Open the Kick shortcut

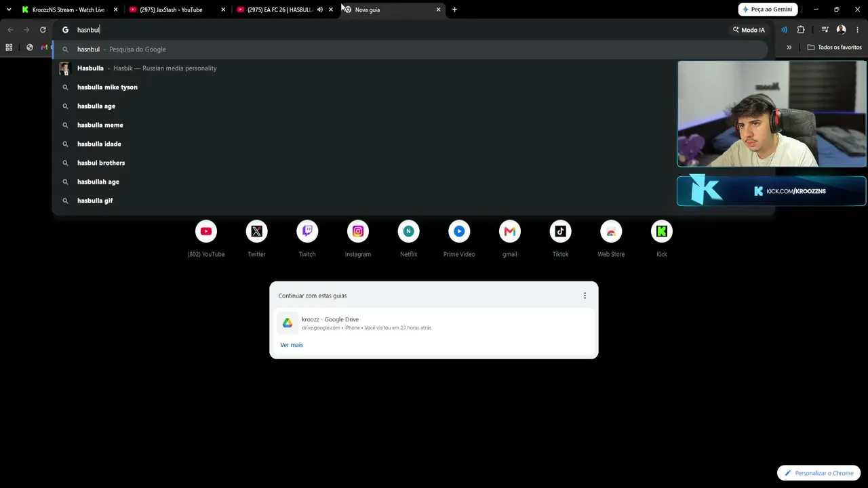662,232
